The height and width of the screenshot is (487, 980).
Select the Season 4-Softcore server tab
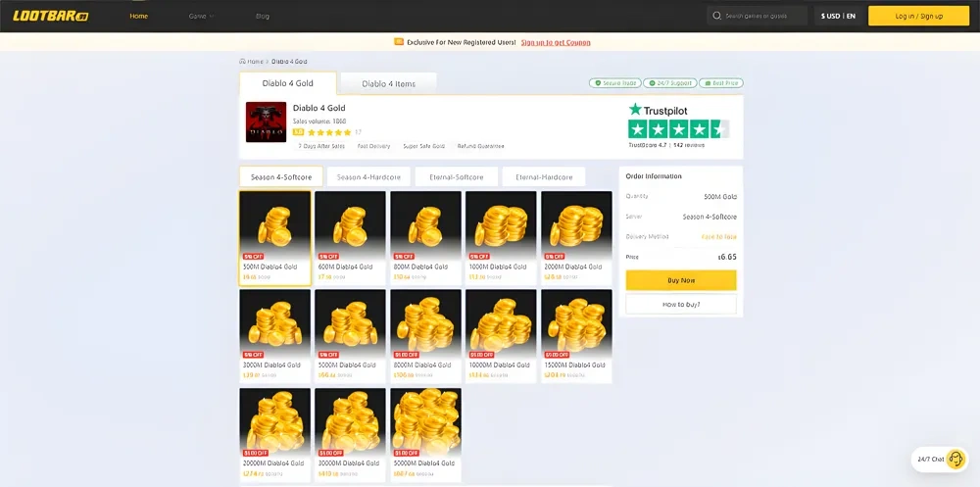click(x=281, y=177)
